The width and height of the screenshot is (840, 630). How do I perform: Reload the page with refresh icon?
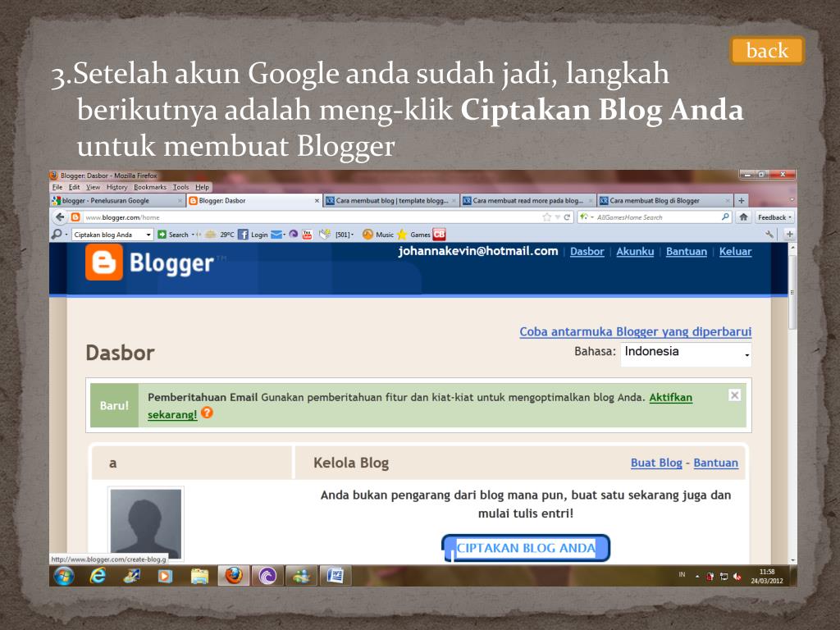[567, 217]
